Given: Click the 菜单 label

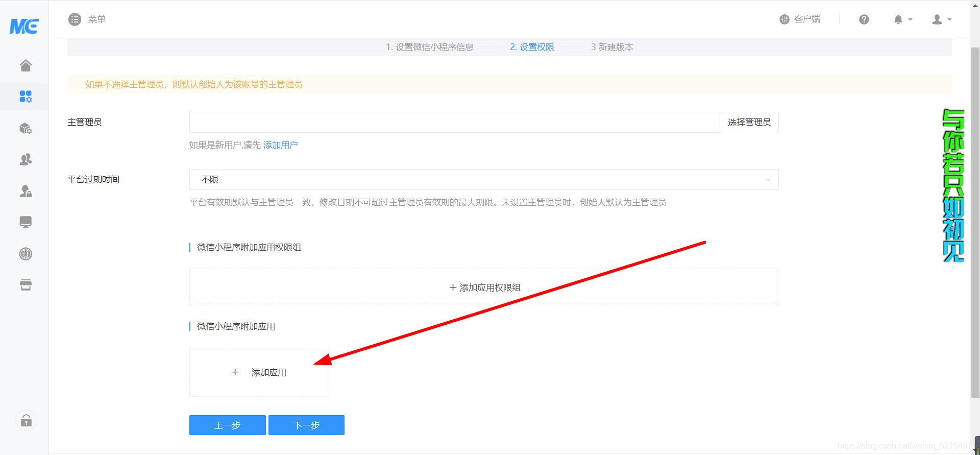Looking at the screenshot, I should (x=96, y=19).
